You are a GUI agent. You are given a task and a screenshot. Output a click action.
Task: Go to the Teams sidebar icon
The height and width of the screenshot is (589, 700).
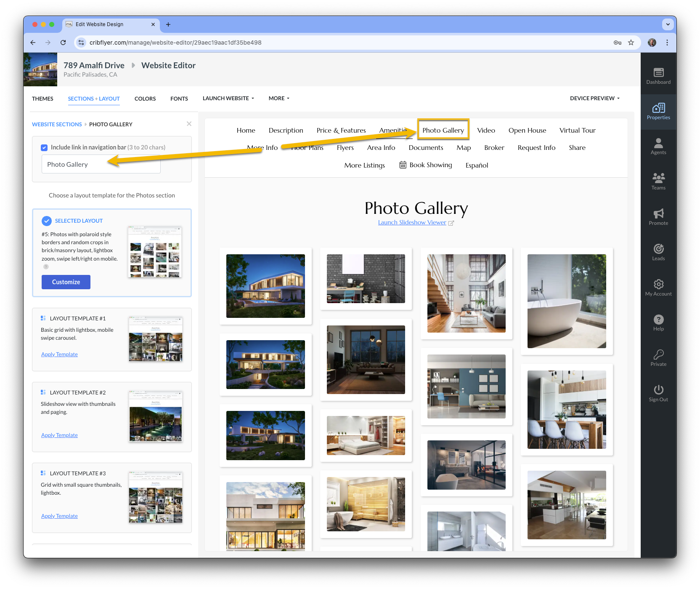point(658,182)
